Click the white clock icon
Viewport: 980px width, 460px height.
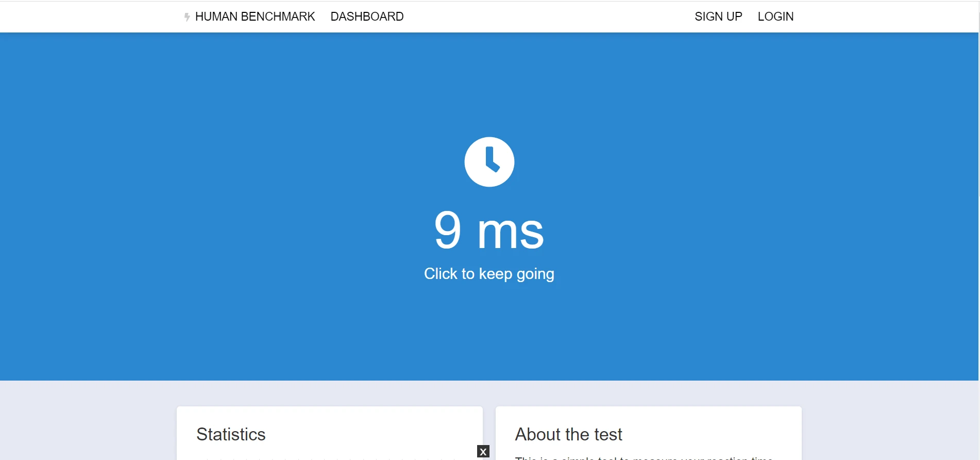tap(489, 162)
